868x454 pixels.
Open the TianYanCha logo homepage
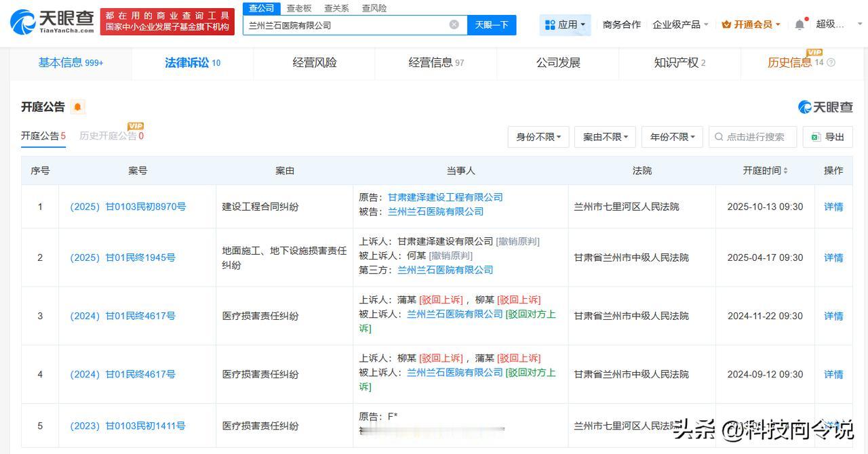[52, 22]
